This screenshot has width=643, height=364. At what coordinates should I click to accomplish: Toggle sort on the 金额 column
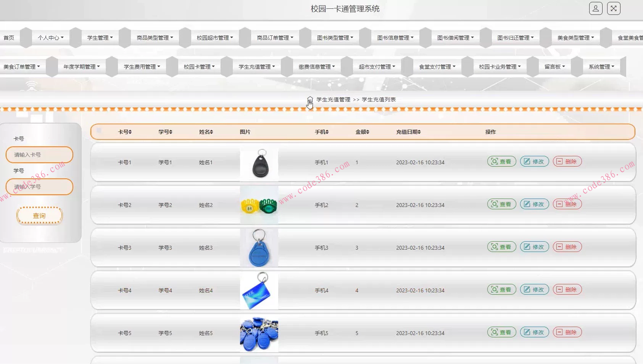(x=362, y=131)
